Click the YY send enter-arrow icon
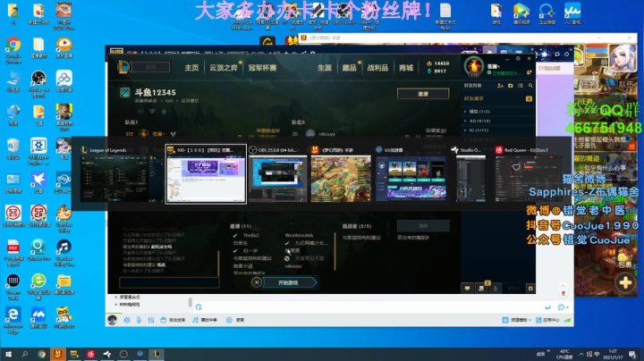 tap(547, 307)
